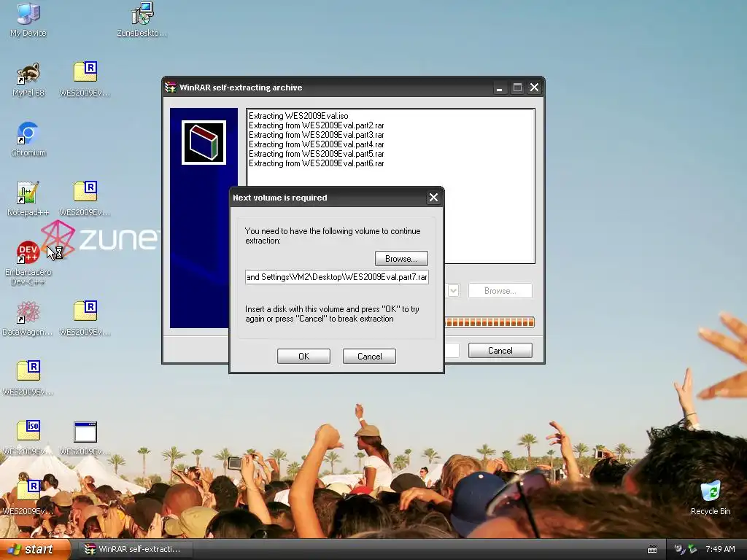Viewport: 747px width, 560px height.
Task: Click the greyed Browse button in the WinRAR window
Action: pos(500,290)
